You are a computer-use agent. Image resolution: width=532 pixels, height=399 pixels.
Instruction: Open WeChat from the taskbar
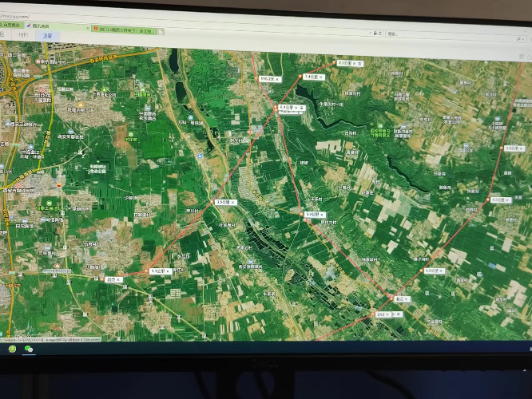[x=29, y=349]
